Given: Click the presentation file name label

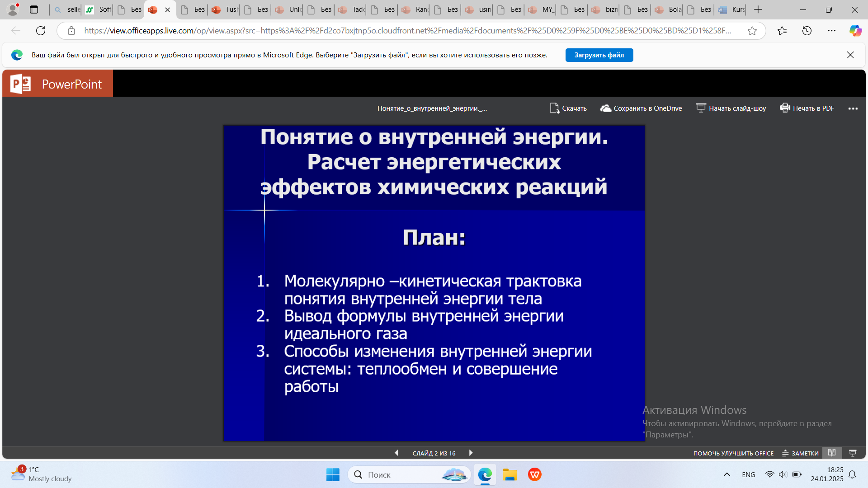Looking at the screenshot, I should [432, 108].
